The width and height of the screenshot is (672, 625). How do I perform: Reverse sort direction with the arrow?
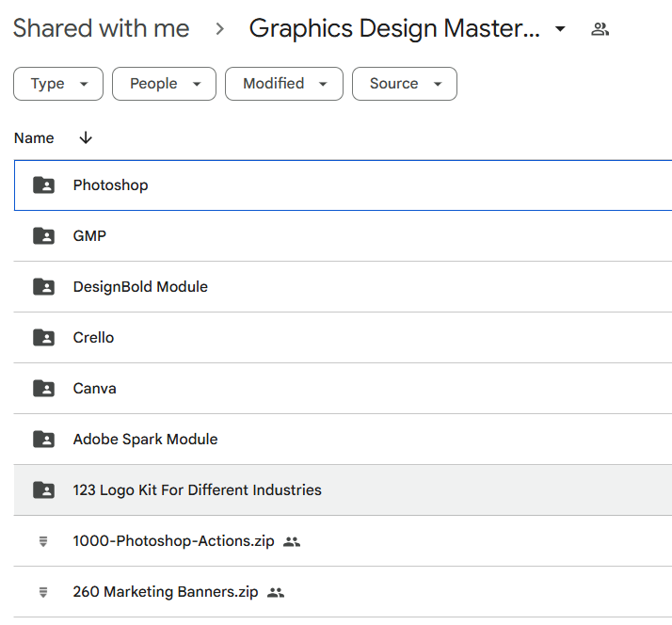coord(86,137)
